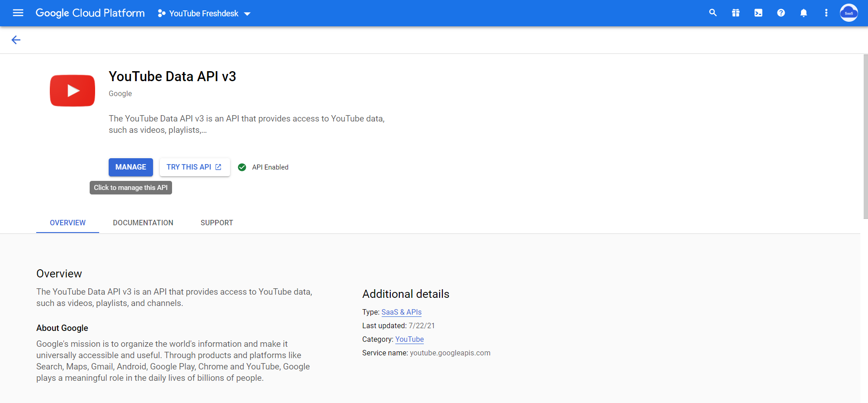Show notifications via the bell icon
This screenshot has width=868, height=403.
(x=804, y=13)
